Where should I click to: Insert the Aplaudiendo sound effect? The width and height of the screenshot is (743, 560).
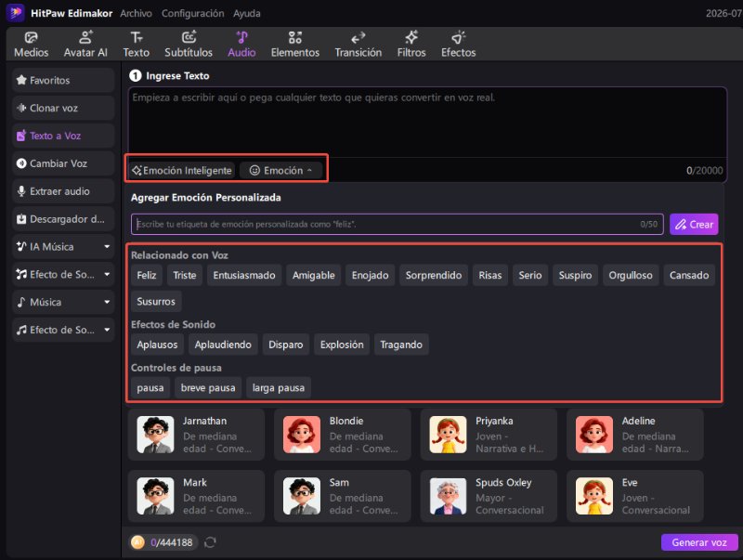pyautogui.click(x=223, y=345)
